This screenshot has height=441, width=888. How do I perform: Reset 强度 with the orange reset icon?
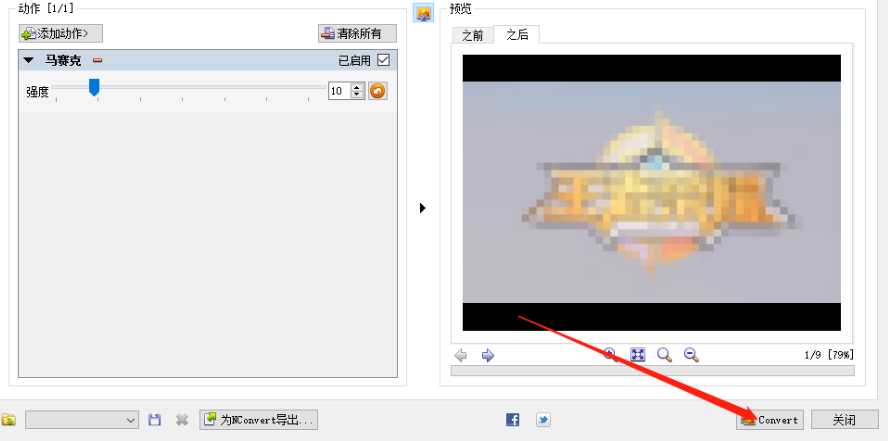coord(378,91)
